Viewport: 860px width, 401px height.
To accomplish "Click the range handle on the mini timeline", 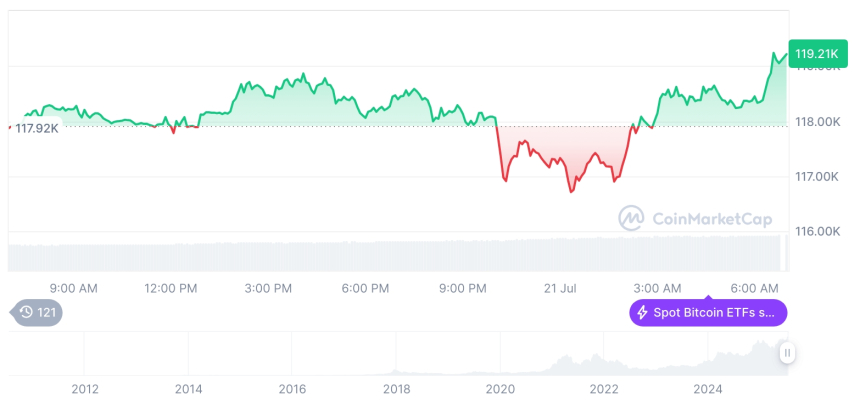I will tap(788, 353).
